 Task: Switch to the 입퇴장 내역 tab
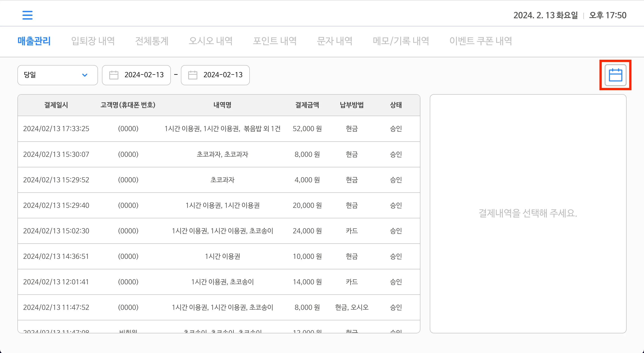click(93, 41)
